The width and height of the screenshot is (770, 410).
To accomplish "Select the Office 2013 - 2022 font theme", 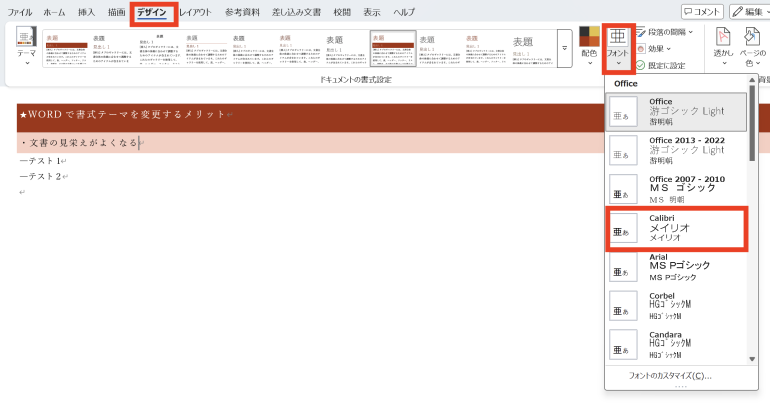I will (x=676, y=150).
